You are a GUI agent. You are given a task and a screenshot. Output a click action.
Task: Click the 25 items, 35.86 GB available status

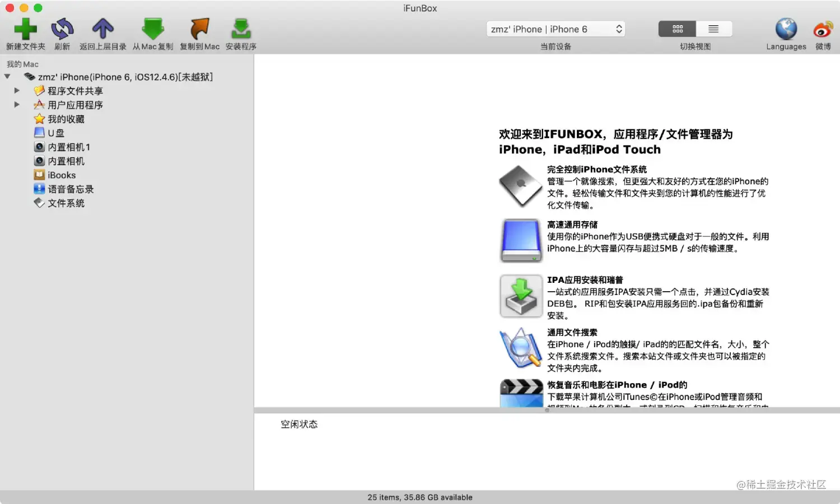420,497
